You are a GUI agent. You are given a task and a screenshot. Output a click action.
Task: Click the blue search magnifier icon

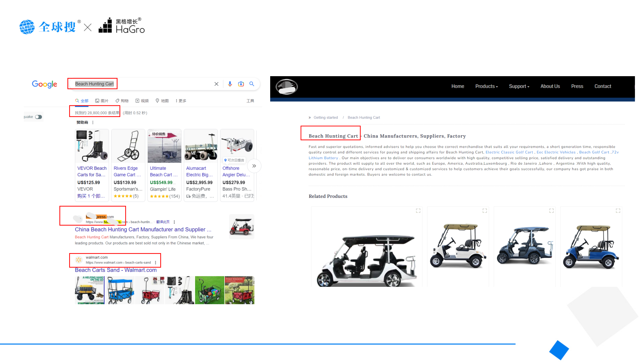[252, 84]
